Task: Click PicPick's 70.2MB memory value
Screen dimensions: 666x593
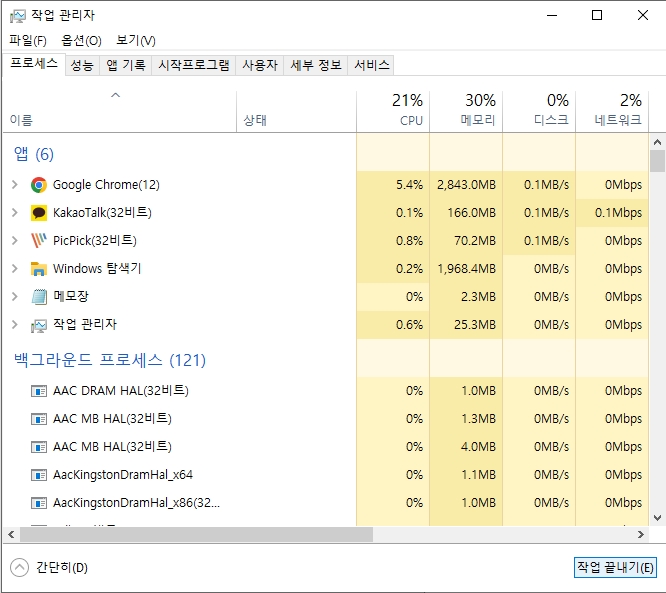Action: [475, 241]
